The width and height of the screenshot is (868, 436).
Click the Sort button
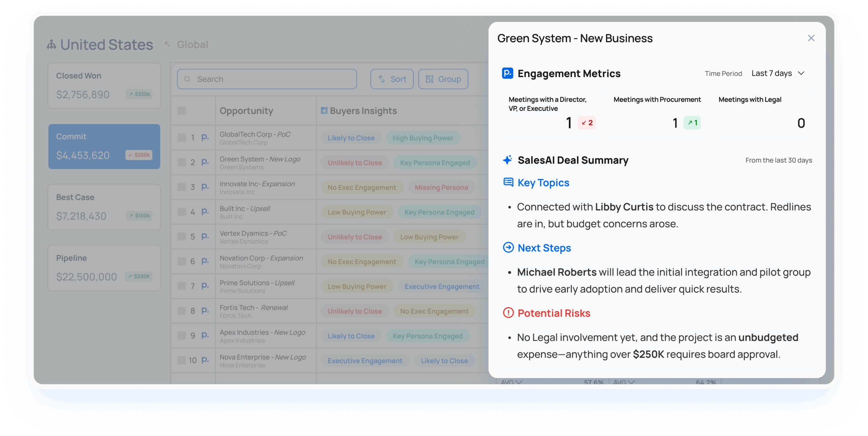pyautogui.click(x=392, y=79)
